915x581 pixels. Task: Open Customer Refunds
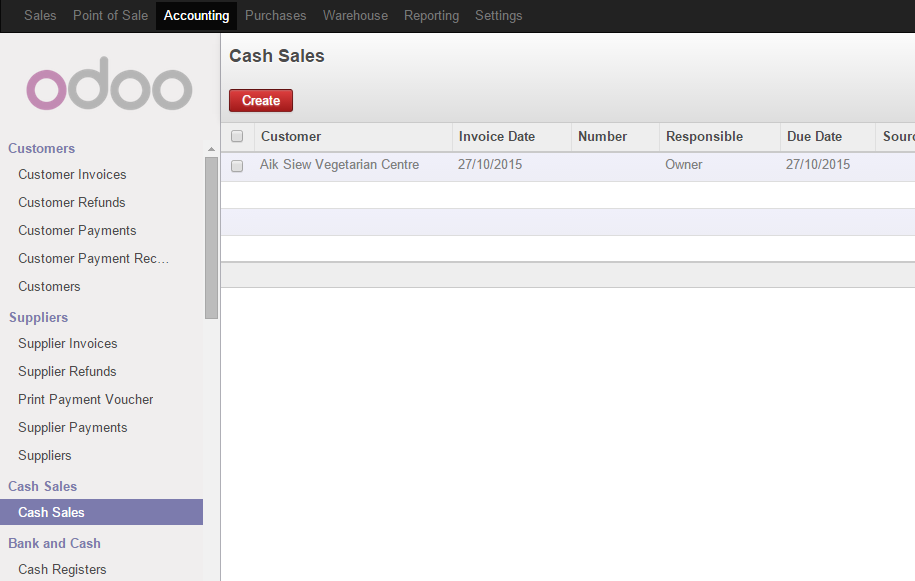click(71, 202)
